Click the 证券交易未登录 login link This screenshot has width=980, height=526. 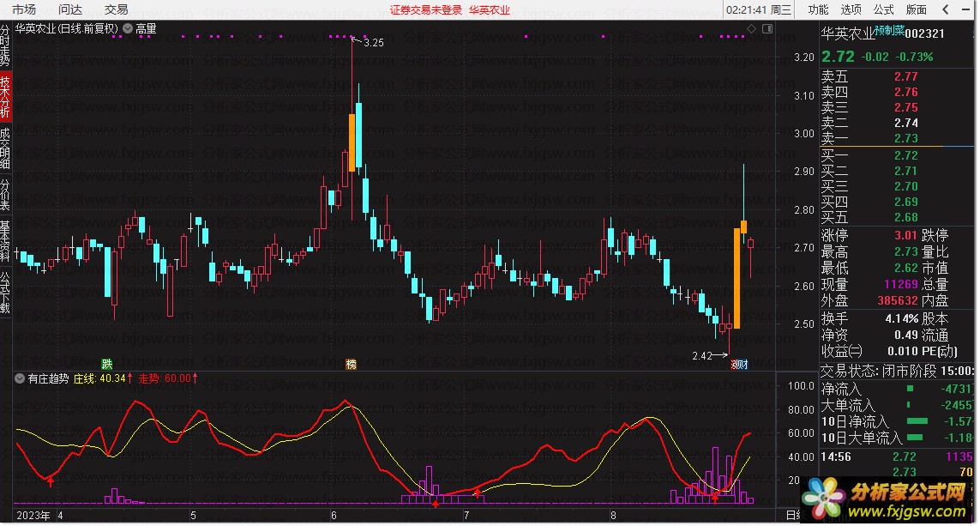(426, 10)
